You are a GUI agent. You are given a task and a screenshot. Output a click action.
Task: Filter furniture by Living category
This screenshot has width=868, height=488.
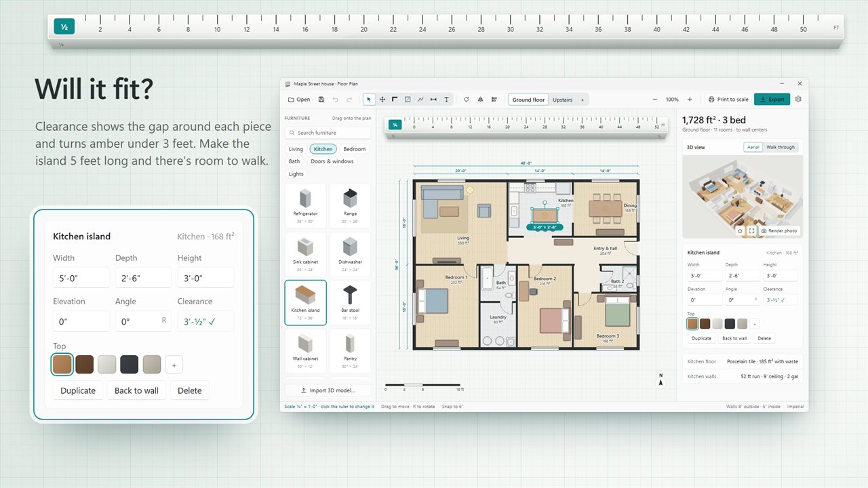(x=296, y=149)
